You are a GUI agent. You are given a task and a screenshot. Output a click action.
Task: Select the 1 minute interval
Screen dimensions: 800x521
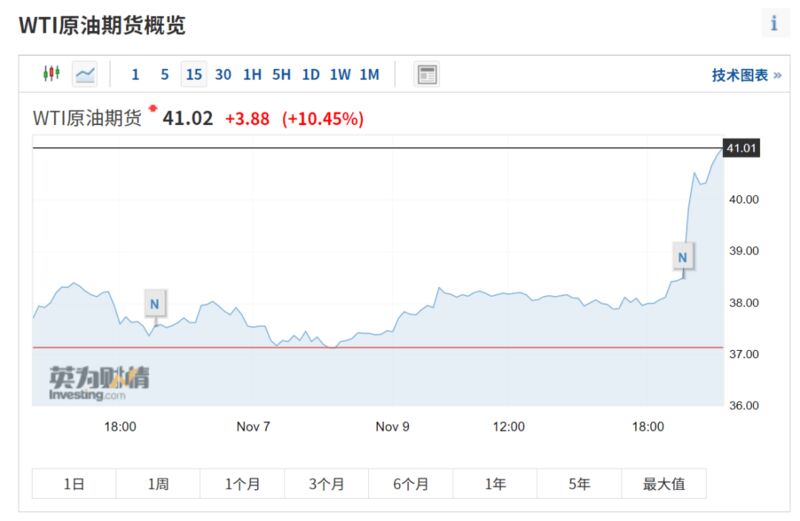pos(135,74)
